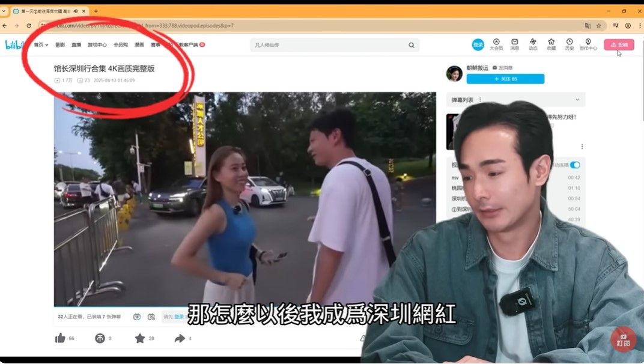Toggle the bookmark star in the address bar
Viewport: 644px width, 364px height.
(x=598, y=26)
